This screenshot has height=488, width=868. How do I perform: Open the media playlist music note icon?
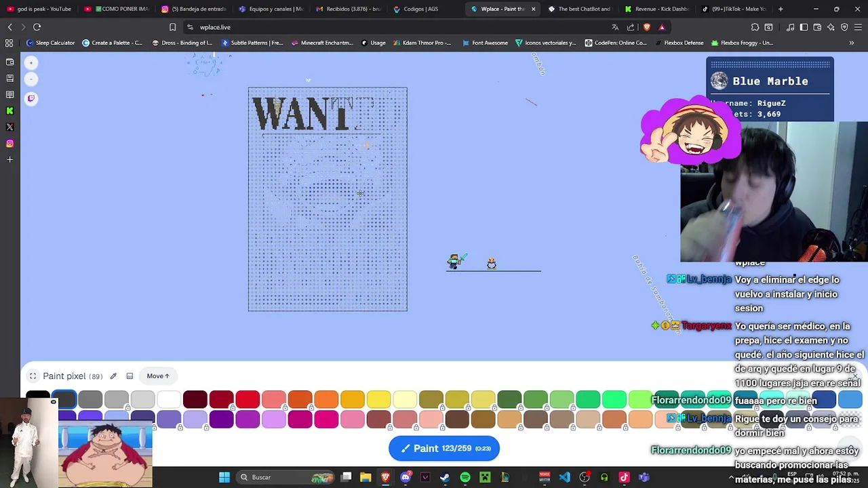coord(790,27)
